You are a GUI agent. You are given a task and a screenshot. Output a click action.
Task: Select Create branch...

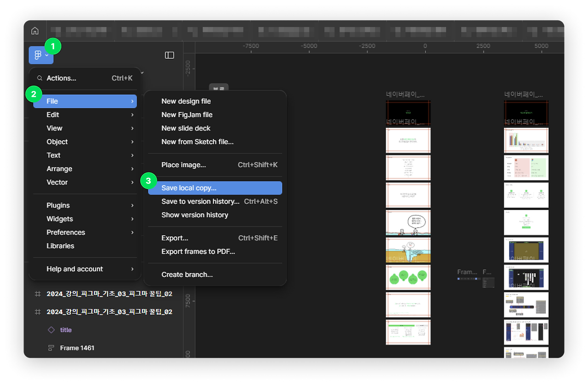click(215, 275)
